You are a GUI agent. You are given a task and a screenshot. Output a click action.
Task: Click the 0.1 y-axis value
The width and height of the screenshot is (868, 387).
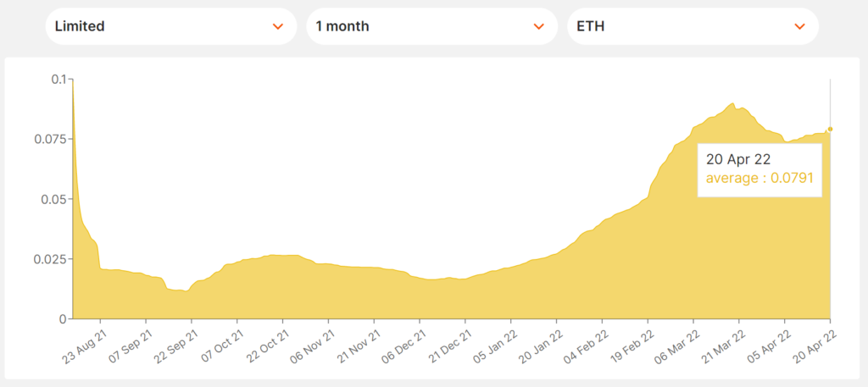pyautogui.click(x=58, y=80)
